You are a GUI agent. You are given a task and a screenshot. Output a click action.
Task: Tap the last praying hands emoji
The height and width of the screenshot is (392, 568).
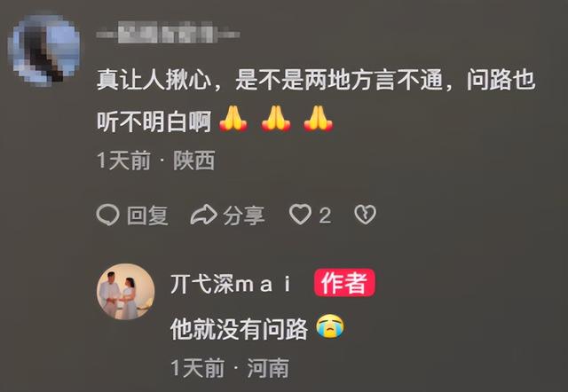tap(319, 118)
